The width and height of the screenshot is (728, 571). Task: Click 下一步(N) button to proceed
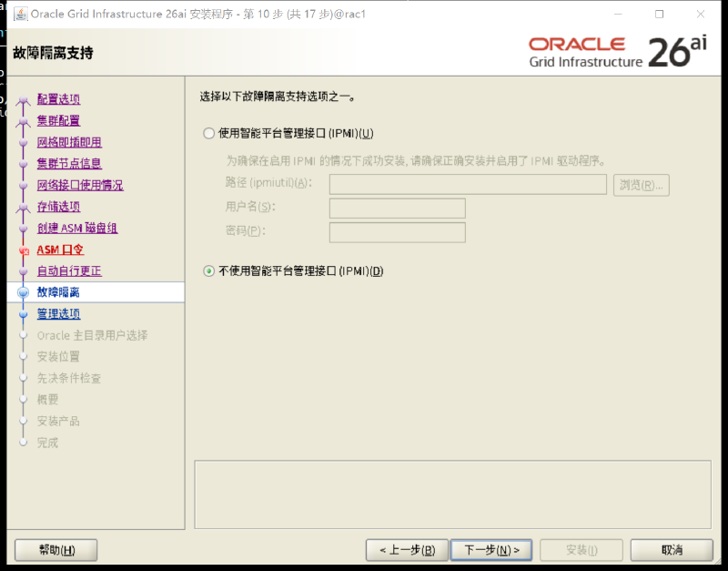491,550
